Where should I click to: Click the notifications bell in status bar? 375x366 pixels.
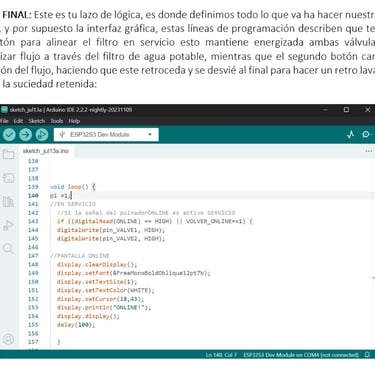pyautogui.click(x=367, y=355)
